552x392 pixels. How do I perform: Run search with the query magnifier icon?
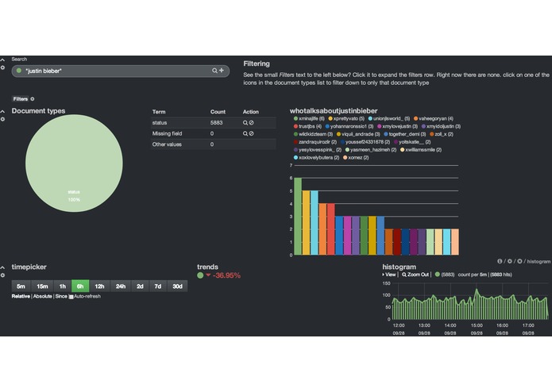click(214, 71)
